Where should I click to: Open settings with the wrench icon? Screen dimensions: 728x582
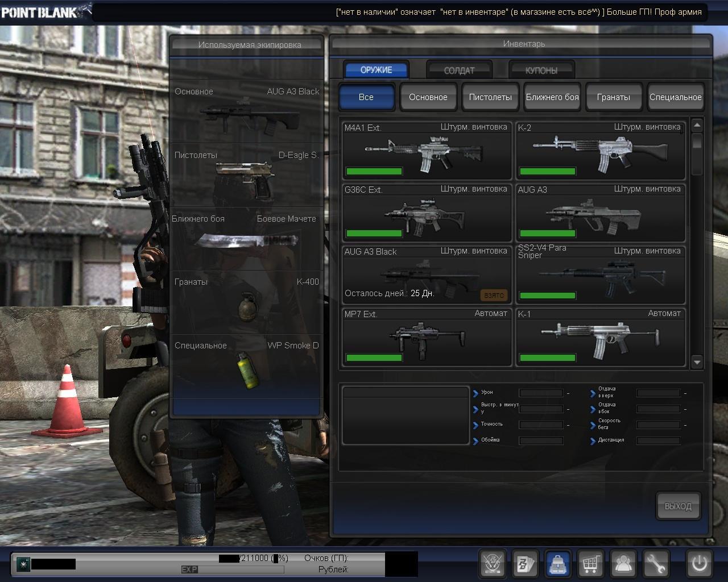[656, 564]
